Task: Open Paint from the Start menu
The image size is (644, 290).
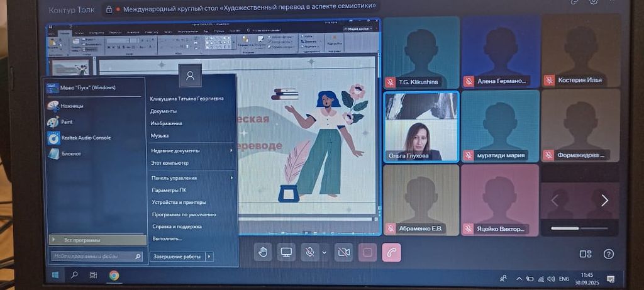Action: point(67,121)
